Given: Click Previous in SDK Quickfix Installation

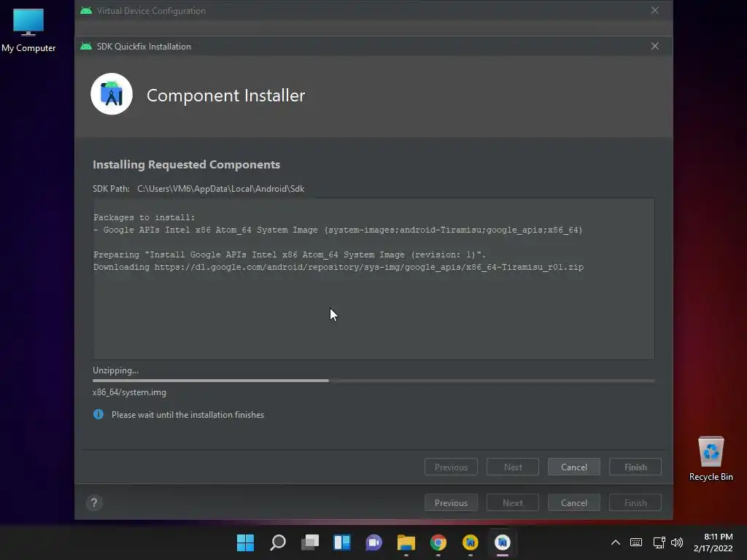Looking at the screenshot, I should click(451, 467).
